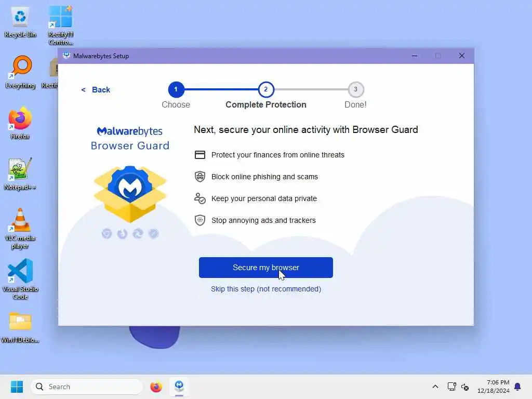
Task: Click the Malwarebytes box illustration
Action: [130, 194]
